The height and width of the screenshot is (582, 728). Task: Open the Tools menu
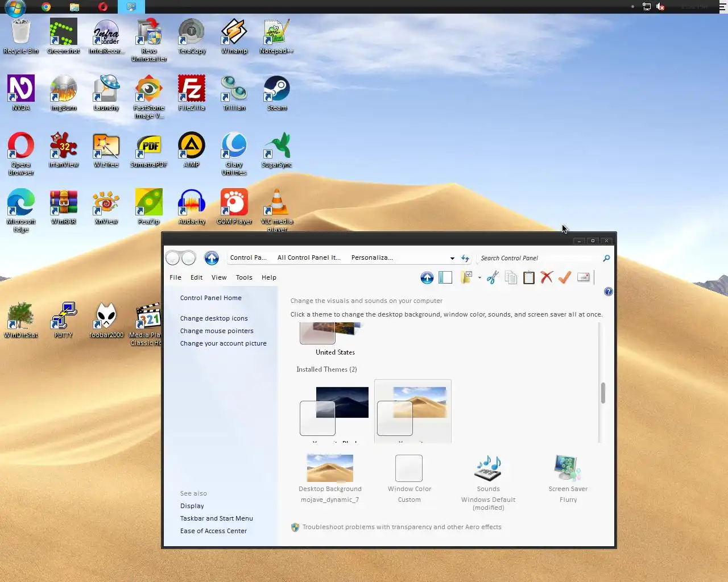point(244,277)
